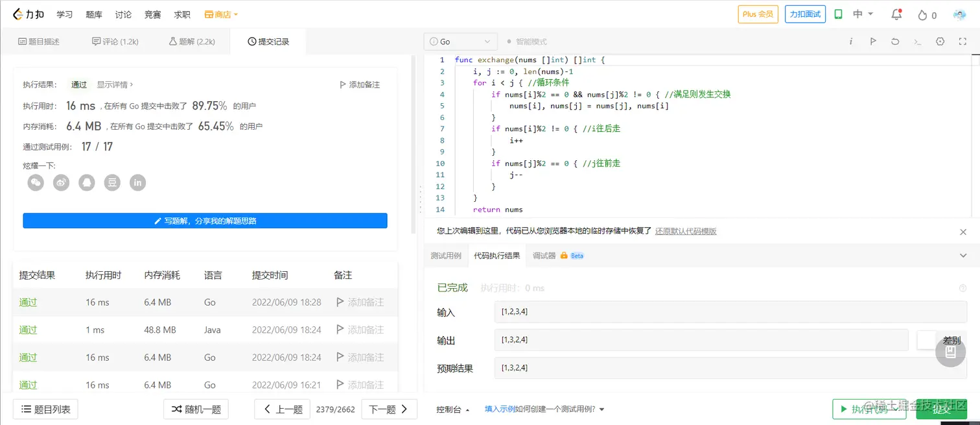Run code with 执行代码
The image size is (980, 425).
(x=869, y=409)
